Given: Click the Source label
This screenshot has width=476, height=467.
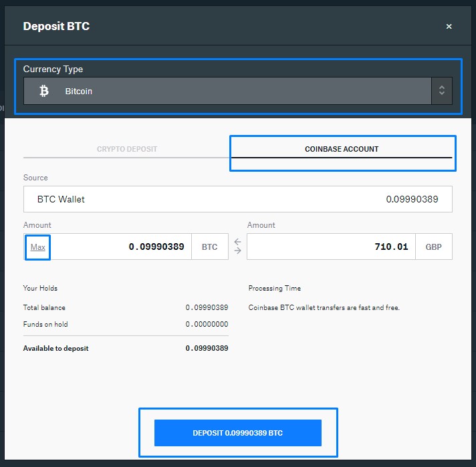Looking at the screenshot, I should click(35, 178).
